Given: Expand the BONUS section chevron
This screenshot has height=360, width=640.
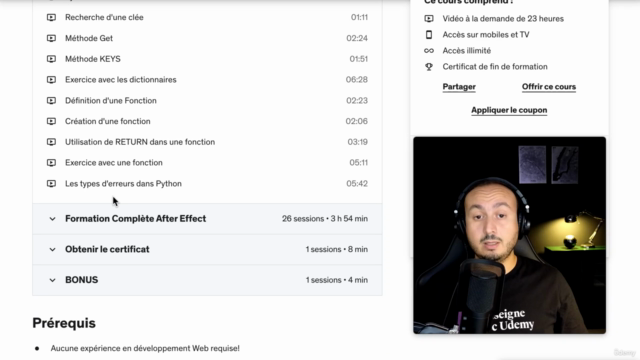Looking at the screenshot, I should tap(52, 280).
